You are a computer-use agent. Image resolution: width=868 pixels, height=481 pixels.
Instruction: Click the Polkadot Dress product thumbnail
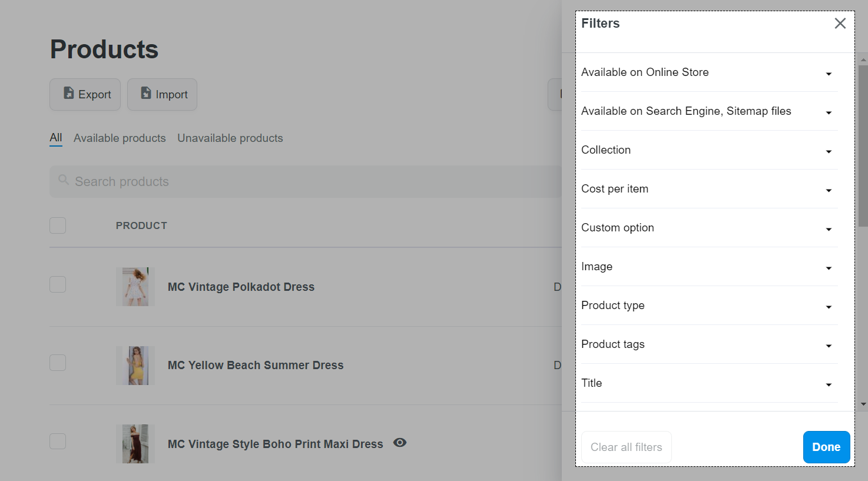point(135,287)
